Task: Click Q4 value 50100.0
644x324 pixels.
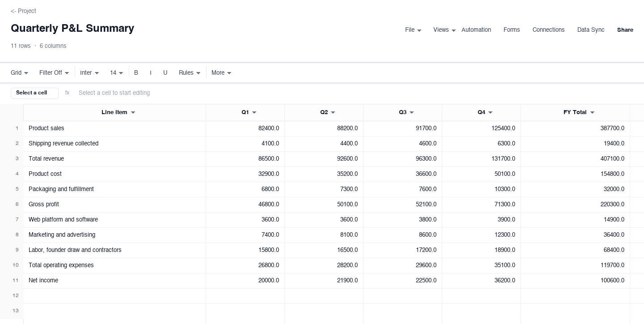Action: [x=481, y=174]
